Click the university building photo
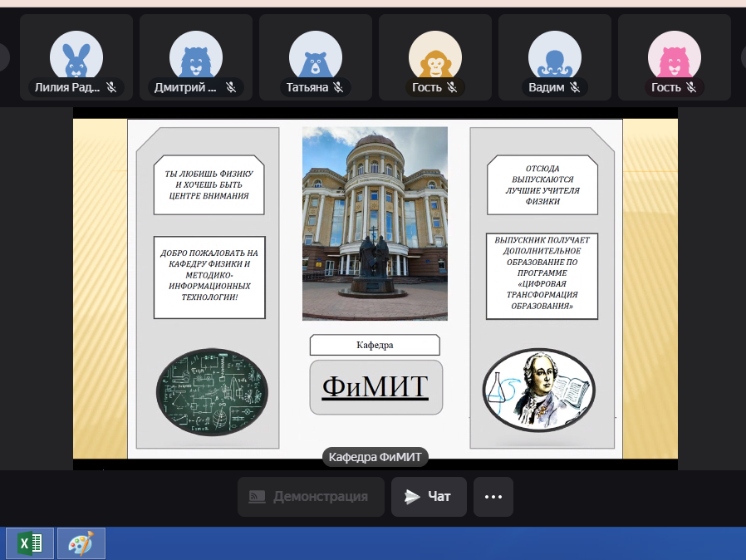746x560 pixels. (375, 223)
